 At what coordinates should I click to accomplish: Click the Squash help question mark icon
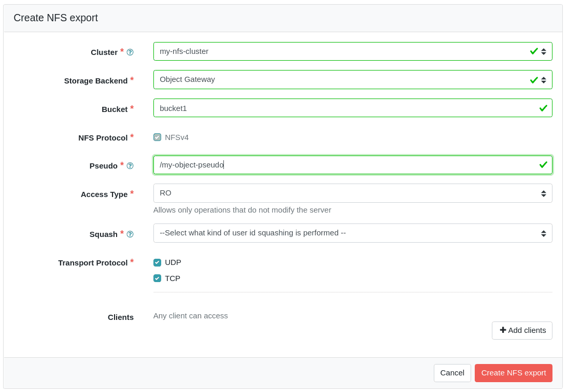(130, 234)
